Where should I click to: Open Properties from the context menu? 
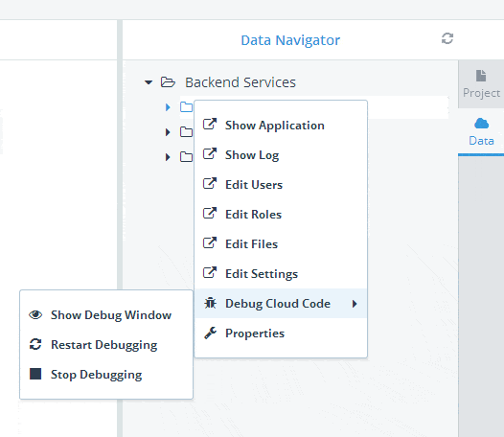pyautogui.click(x=281, y=333)
